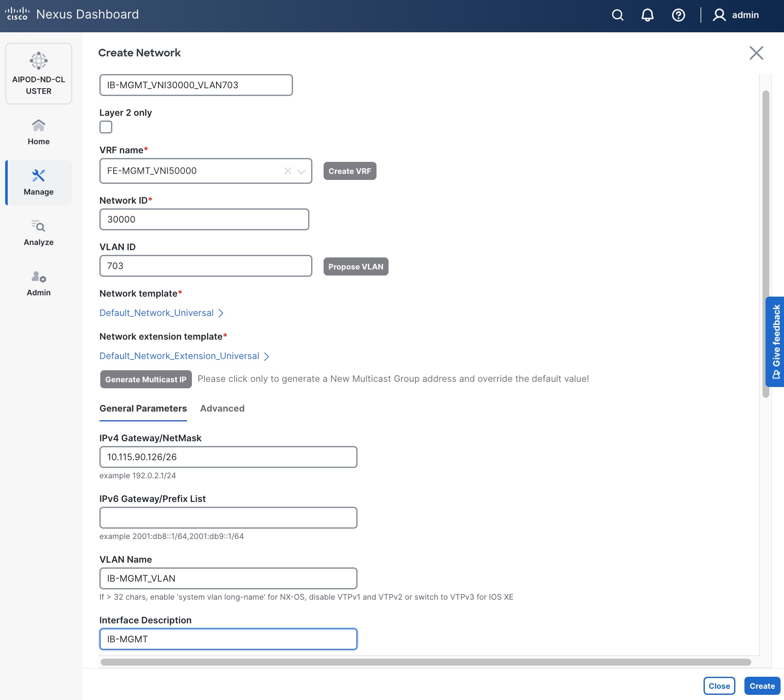The image size is (784, 700).
Task: Open the search panel
Action: click(x=618, y=15)
